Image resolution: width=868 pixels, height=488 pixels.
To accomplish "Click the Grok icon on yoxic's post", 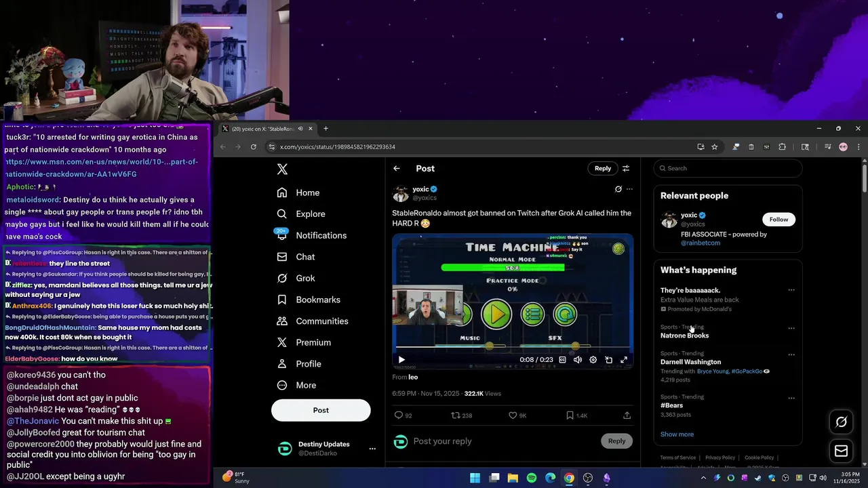I will pyautogui.click(x=618, y=189).
